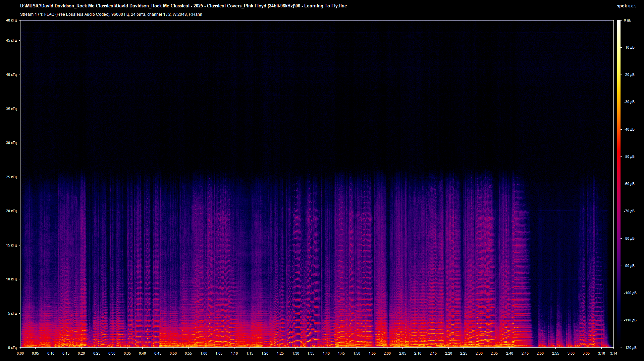Screen dimensions: 644x361
Task: Click the 3:14 end time label
Action: point(614,353)
